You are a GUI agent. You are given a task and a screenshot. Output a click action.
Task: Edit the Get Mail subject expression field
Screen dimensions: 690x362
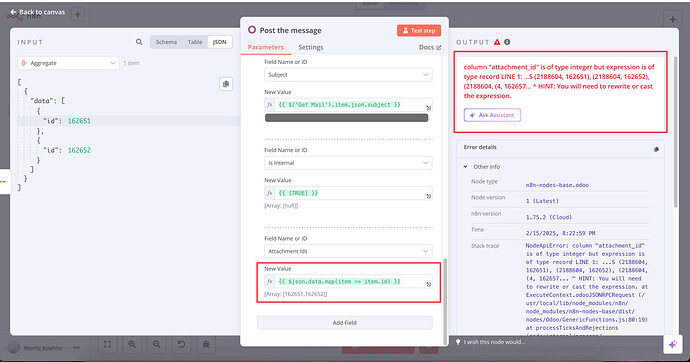tap(349, 105)
